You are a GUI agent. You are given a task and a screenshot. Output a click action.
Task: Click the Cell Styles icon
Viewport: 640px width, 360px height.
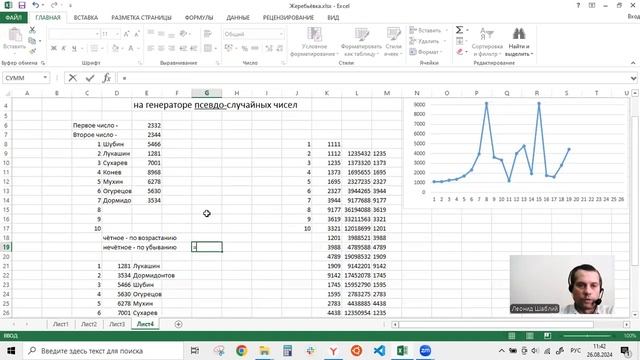pos(393,34)
